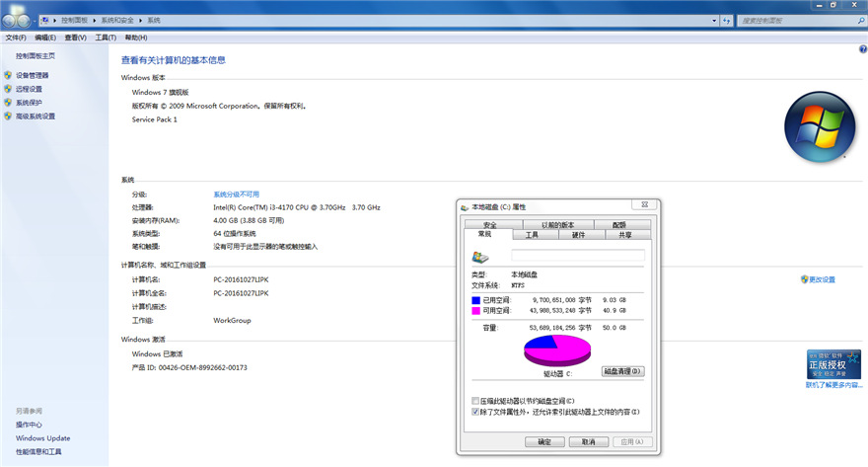Click the 联机了解更多内容 link
The width and height of the screenshot is (868, 467).
click(833, 384)
